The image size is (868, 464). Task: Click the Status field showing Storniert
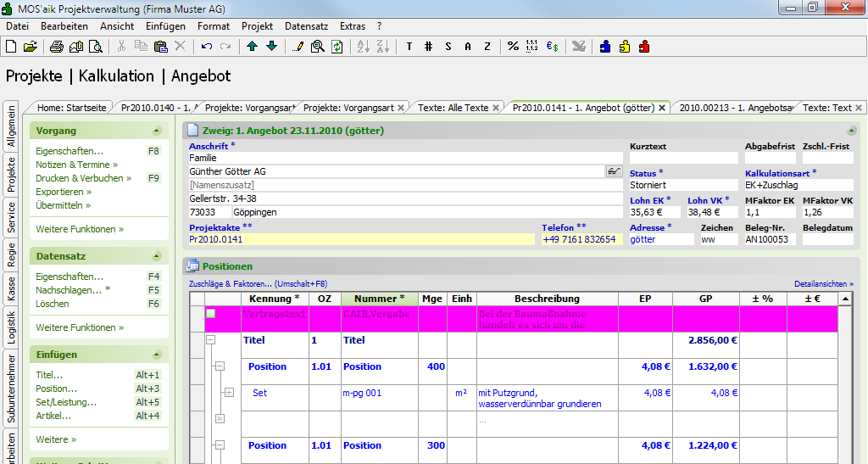684,185
